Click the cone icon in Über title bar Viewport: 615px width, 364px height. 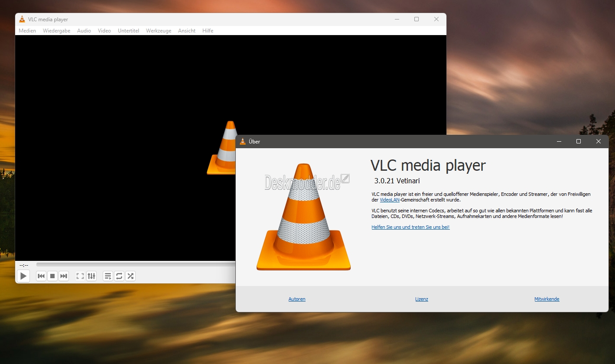point(243,141)
